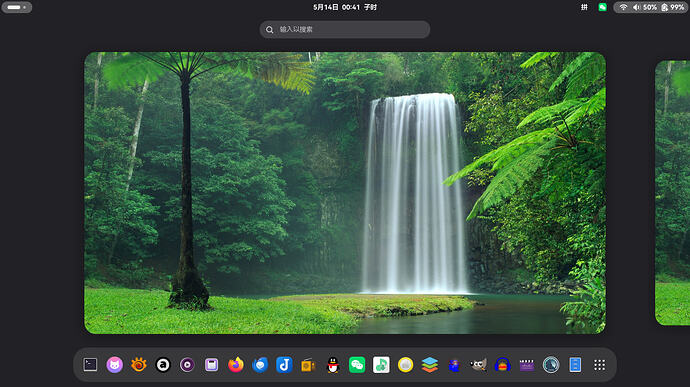
Task: Open the round teal feather-logo app icon
Action: coord(551,365)
